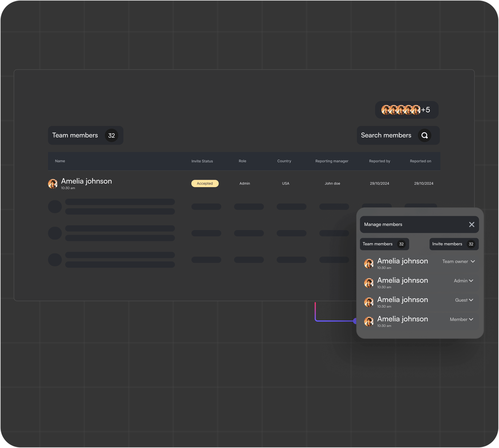Close the Manage members panel
This screenshot has height=448, width=499.
pos(471,225)
